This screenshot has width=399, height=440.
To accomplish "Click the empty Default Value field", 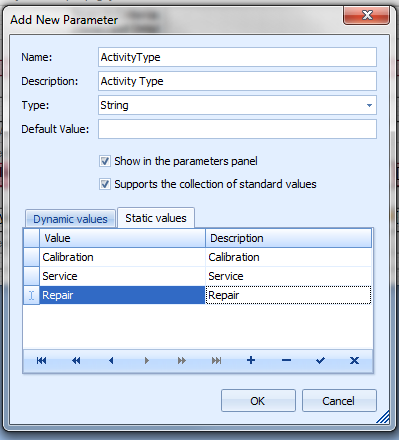I will tap(237, 129).
